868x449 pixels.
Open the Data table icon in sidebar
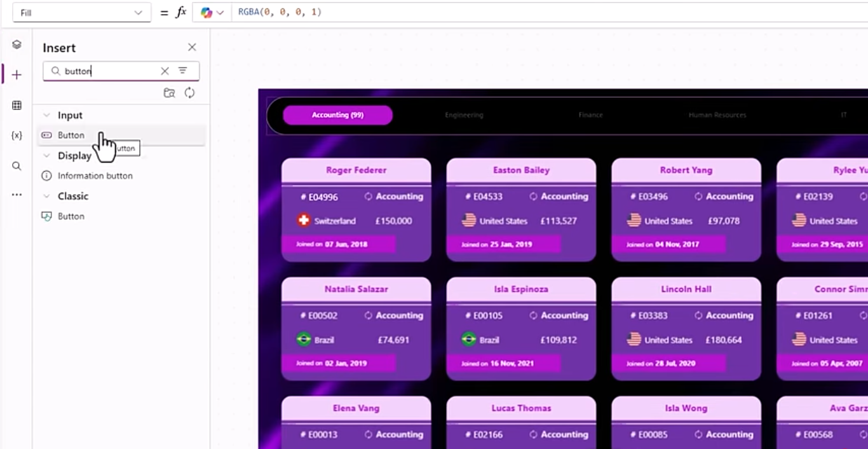point(17,106)
